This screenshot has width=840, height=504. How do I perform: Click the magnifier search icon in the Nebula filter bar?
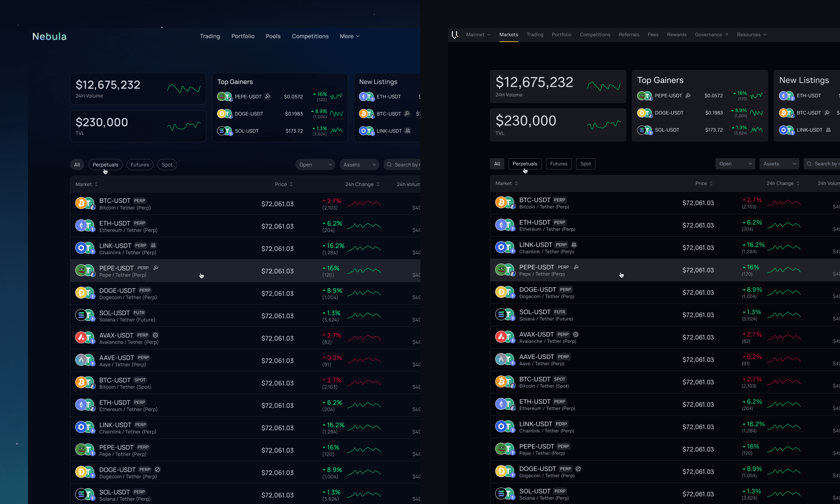tap(389, 165)
